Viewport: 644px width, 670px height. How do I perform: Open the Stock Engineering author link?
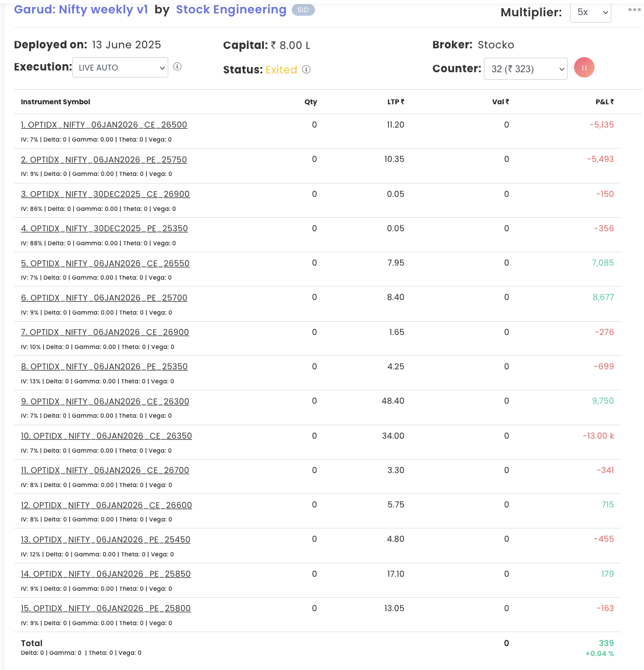click(231, 9)
